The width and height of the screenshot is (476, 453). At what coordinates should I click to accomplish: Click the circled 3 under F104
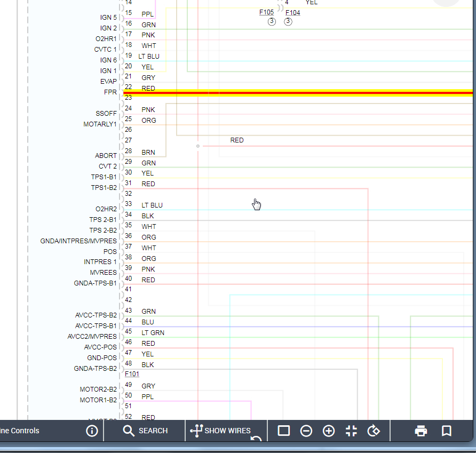point(288,21)
